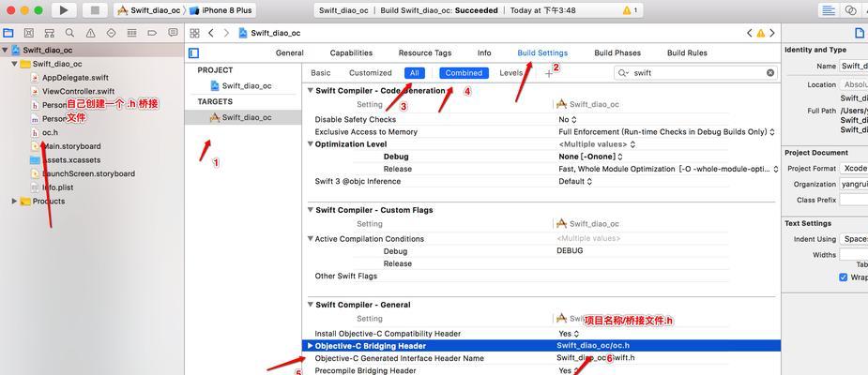This screenshot has height=375, width=868.
Task: Collapse Swift Compiler - Code Generation section
Action: coord(311,91)
